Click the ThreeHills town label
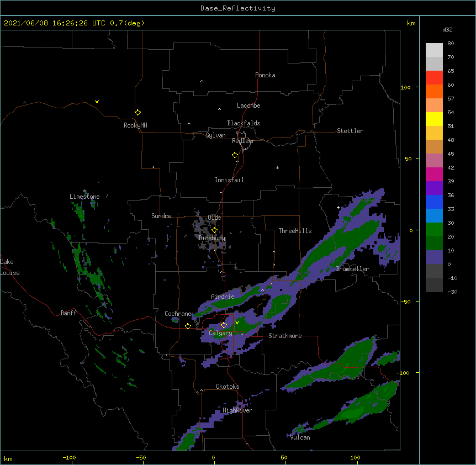The height and width of the screenshot is (465, 476). click(295, 231)
